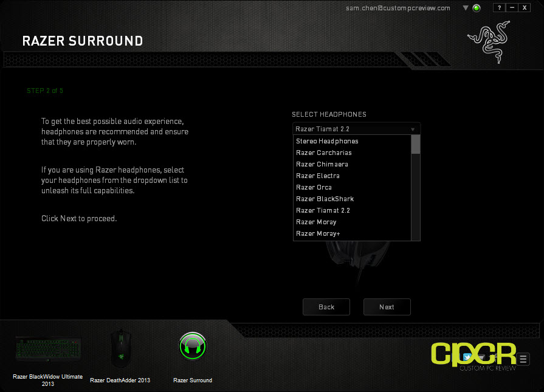
Task: Select the Razer Moray list entry
Action: pos(352,222)
